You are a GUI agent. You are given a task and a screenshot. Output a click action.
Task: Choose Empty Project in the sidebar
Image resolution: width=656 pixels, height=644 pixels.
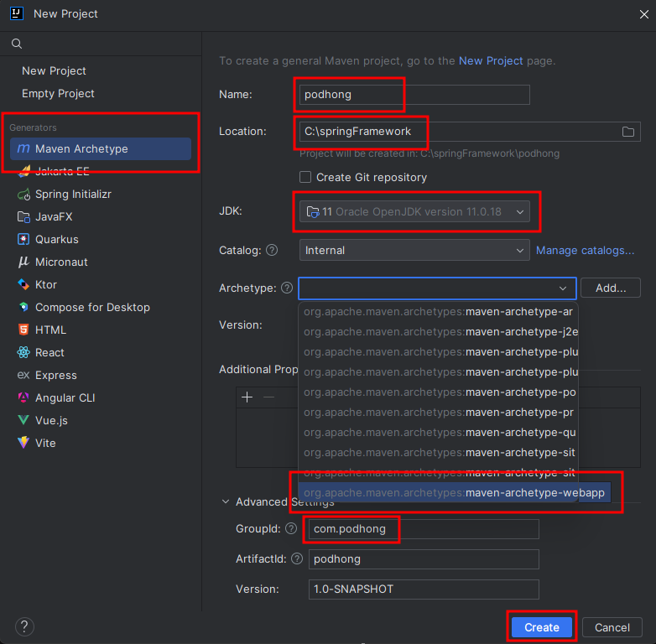point(58,93)
